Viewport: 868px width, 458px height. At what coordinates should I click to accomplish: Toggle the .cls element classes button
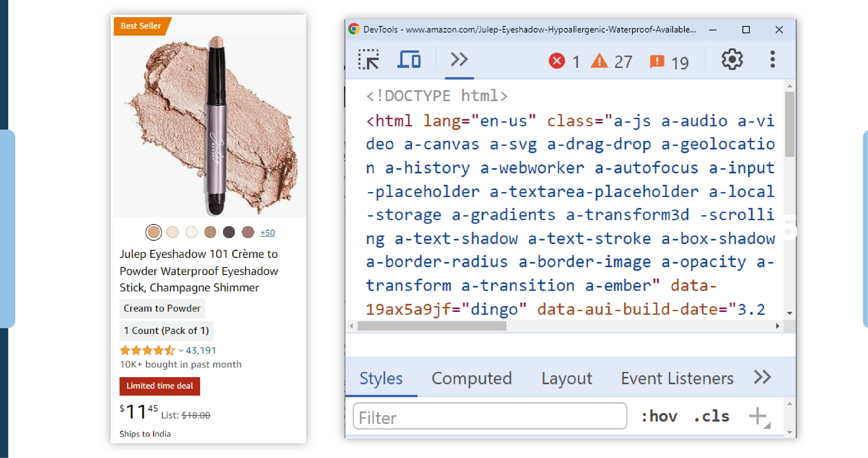click(712, 416)
